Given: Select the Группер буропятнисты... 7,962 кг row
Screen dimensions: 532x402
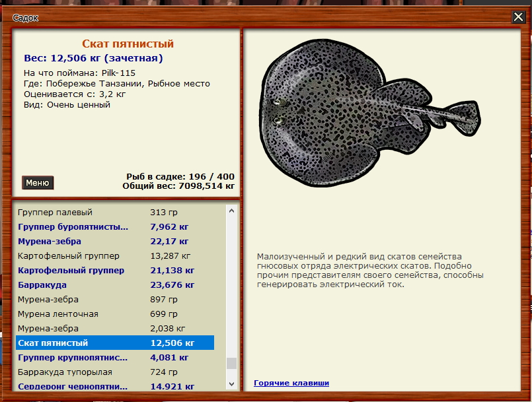Looking at the screenshot, I should (x=115, y=227).
